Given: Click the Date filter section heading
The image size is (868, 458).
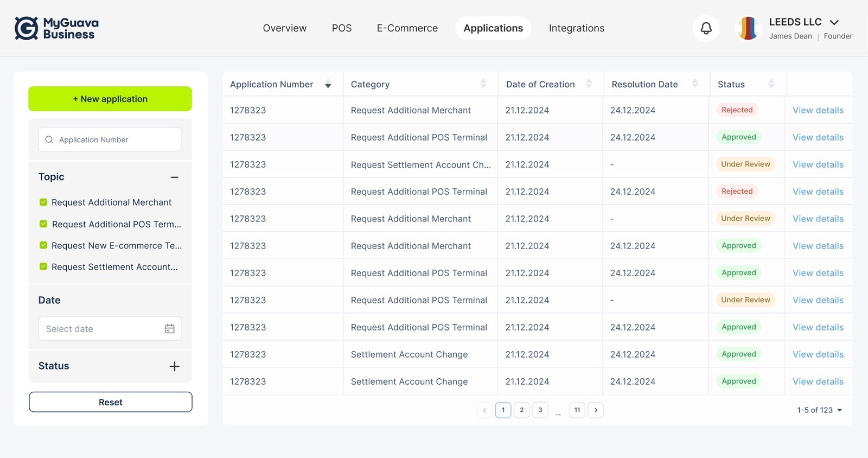Looking at the screenshot, I should click(49, 300).
